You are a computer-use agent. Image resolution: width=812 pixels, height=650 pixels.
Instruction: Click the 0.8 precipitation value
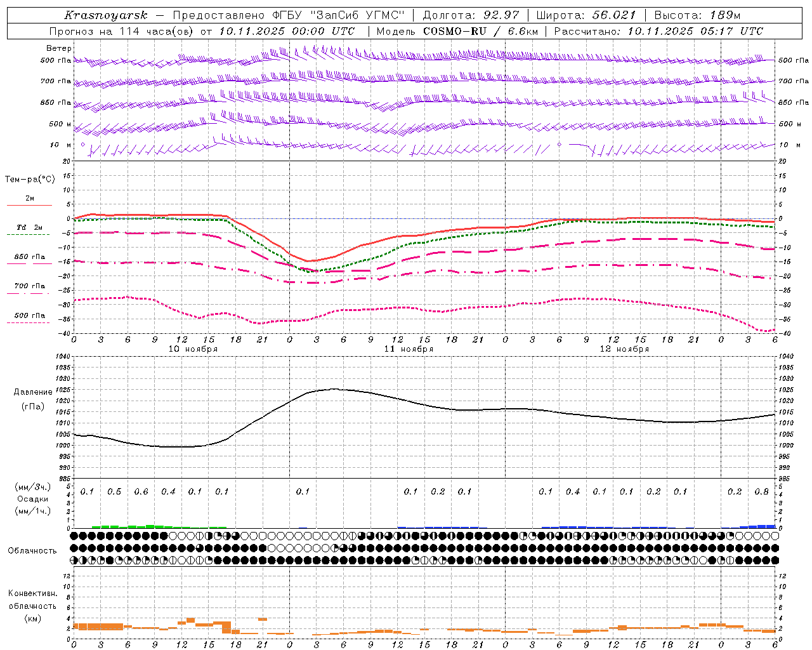click(762, 492)
